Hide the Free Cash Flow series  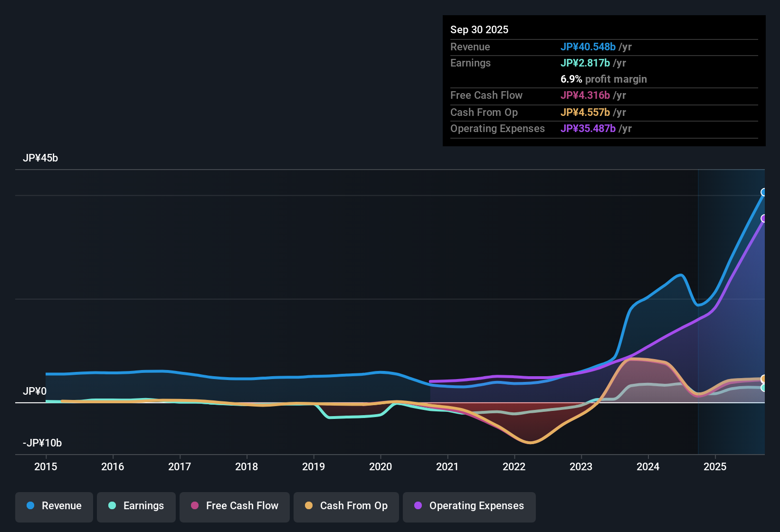click(x=235, y=506)
